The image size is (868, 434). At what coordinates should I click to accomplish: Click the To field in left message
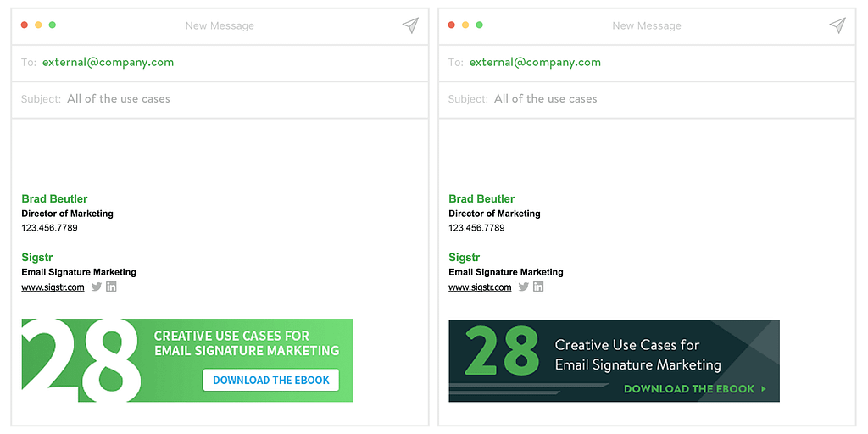tap(220, 63)
